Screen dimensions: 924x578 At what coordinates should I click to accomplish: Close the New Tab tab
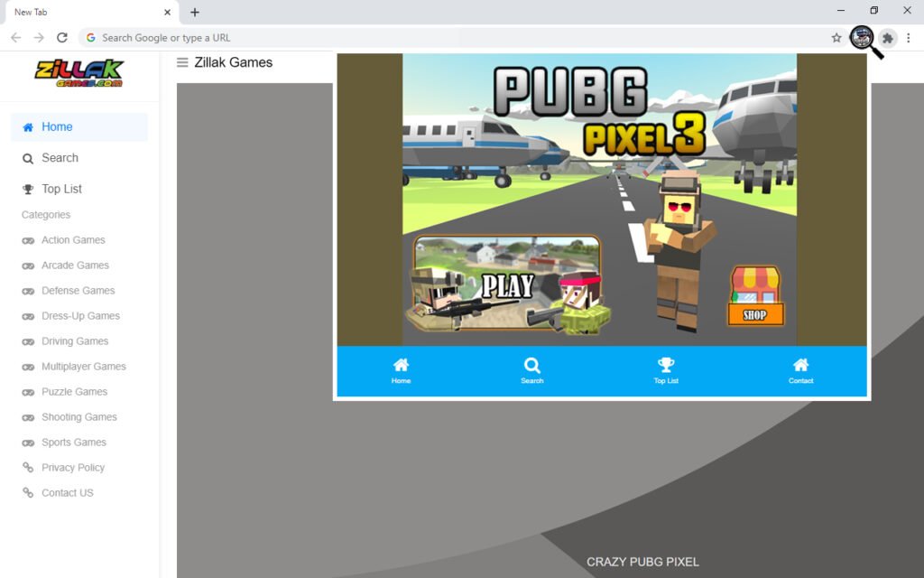coord(167,12)
